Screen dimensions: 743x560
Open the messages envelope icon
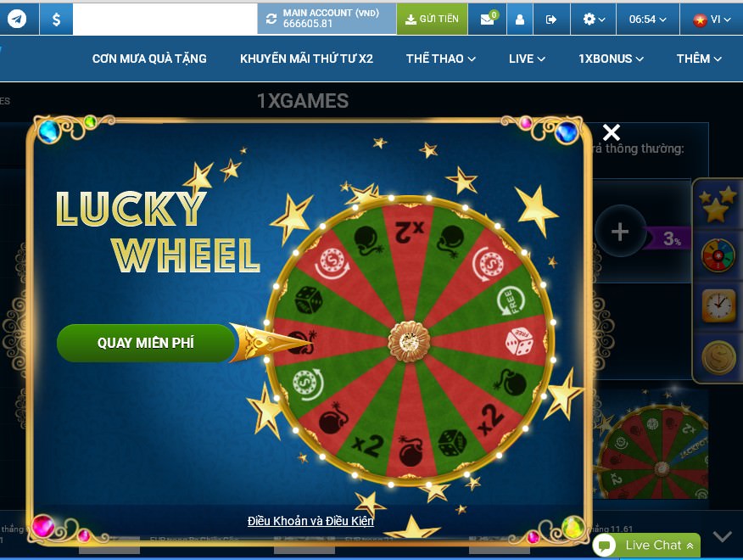point(487,19)
